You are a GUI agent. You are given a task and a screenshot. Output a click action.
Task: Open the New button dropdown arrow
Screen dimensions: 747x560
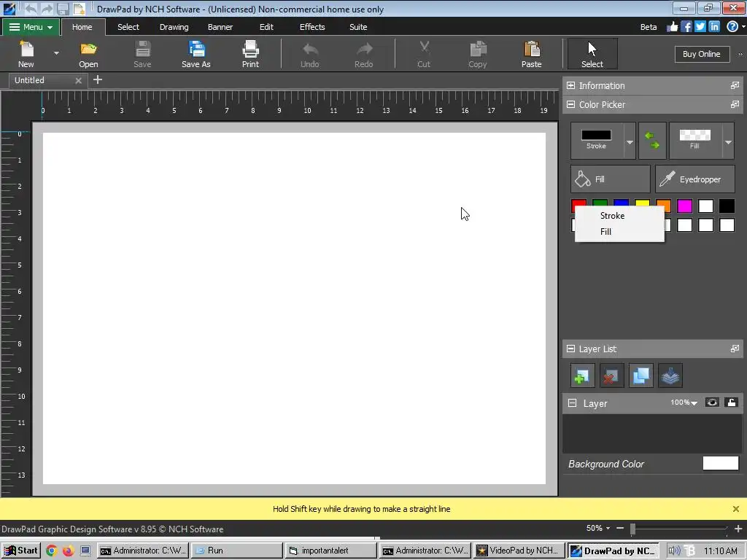click(56, 52)
